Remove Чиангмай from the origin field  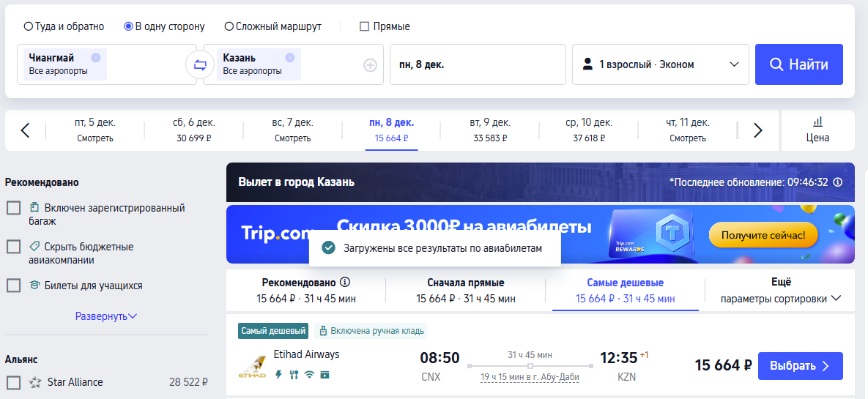pos(96,58)
